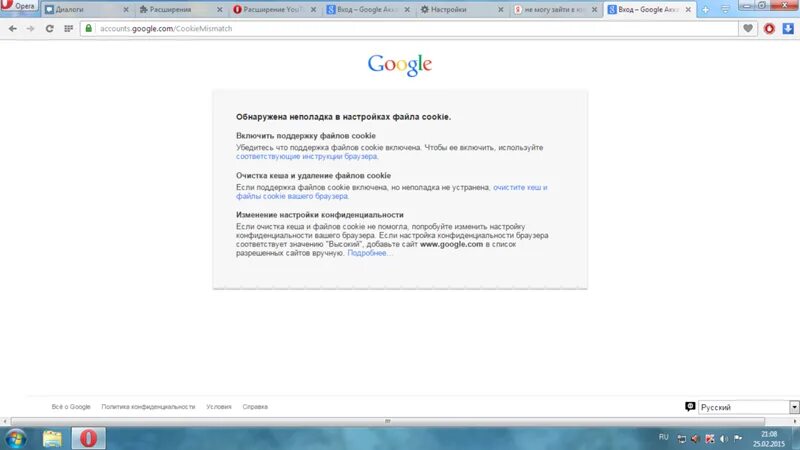Open the Windows Start button
Image resolution: width=800 pixels, height=450 pixels.
tap(15, 439)
